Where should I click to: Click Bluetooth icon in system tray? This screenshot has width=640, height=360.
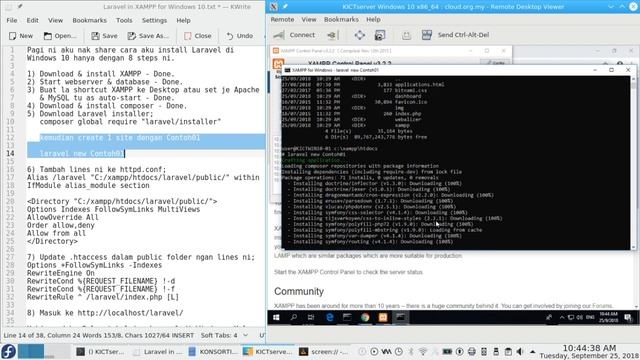(411, 351)
